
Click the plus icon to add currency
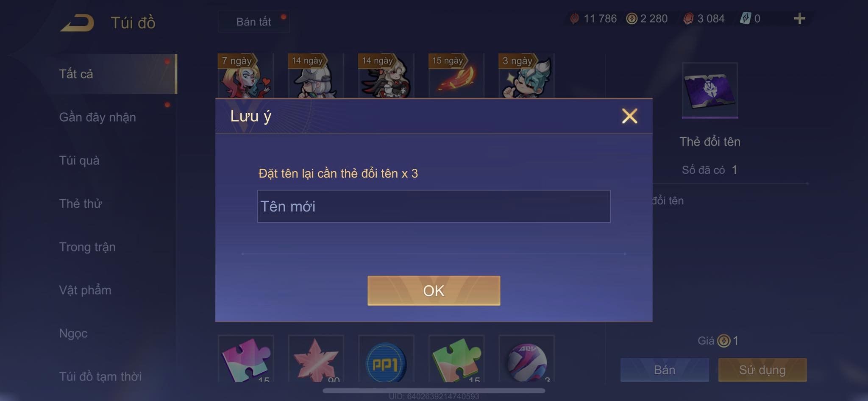click(x=799, y=19)
